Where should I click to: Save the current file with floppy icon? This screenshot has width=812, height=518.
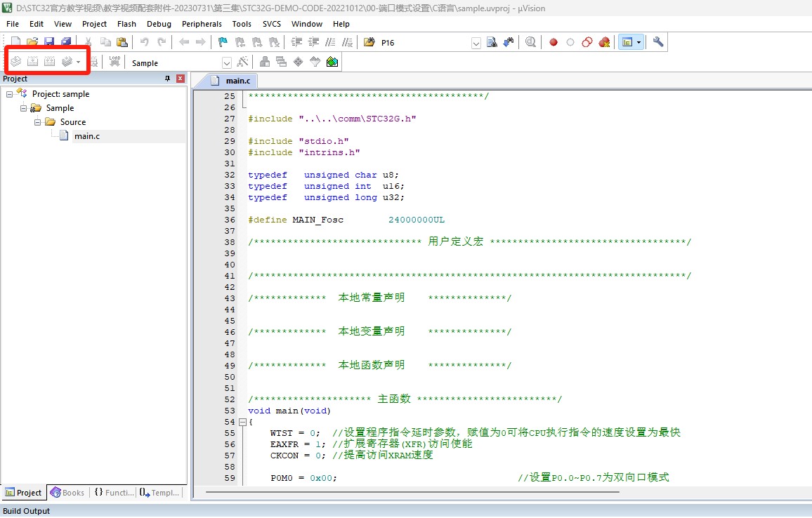[x=49, y=42]
